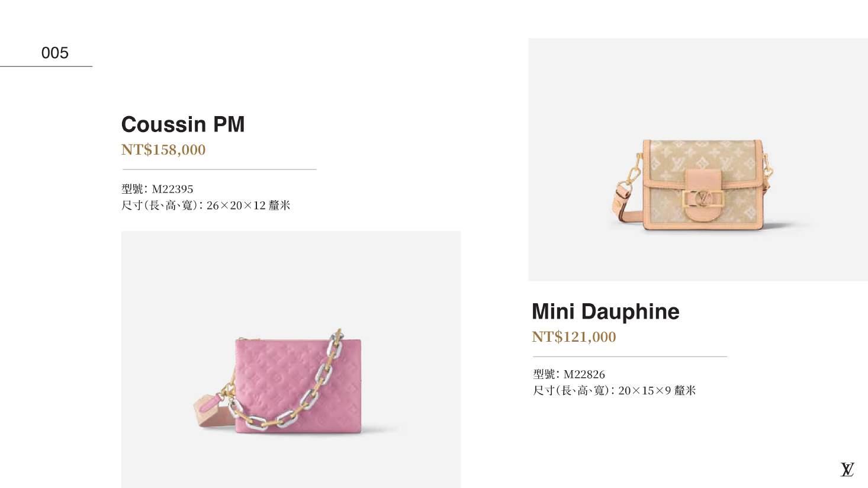Screen dimensions: 868x488
Task: Click the divider line under NT$158,000
Action: (219, 169)
